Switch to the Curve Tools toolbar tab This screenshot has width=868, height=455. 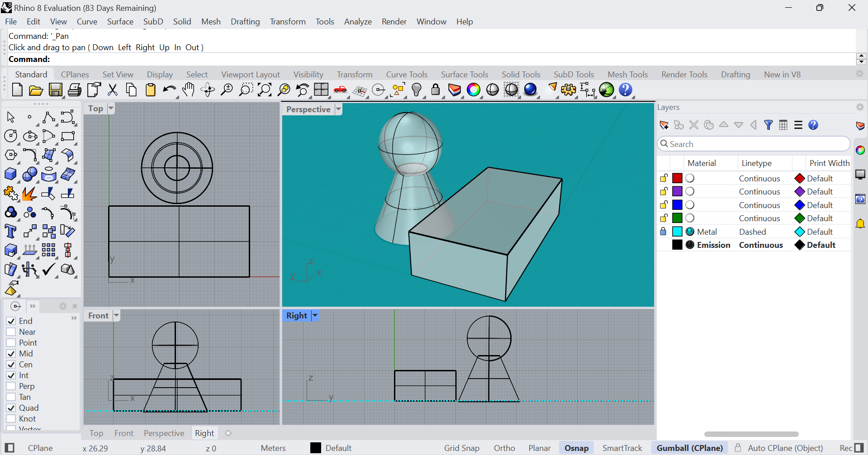[x=406, y=75]
